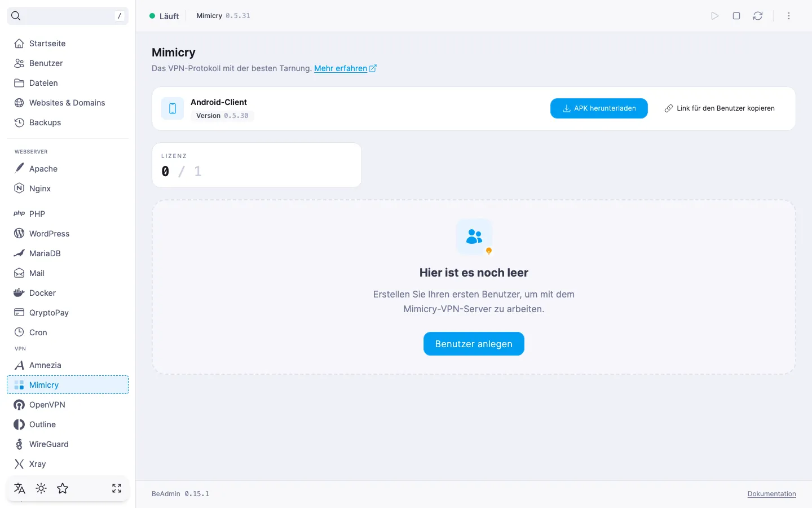Image resolution: width=812 pixels, height=508 pixels.
Task: Follow the Mehr erfahren link
Action: (x=345, y=68)
